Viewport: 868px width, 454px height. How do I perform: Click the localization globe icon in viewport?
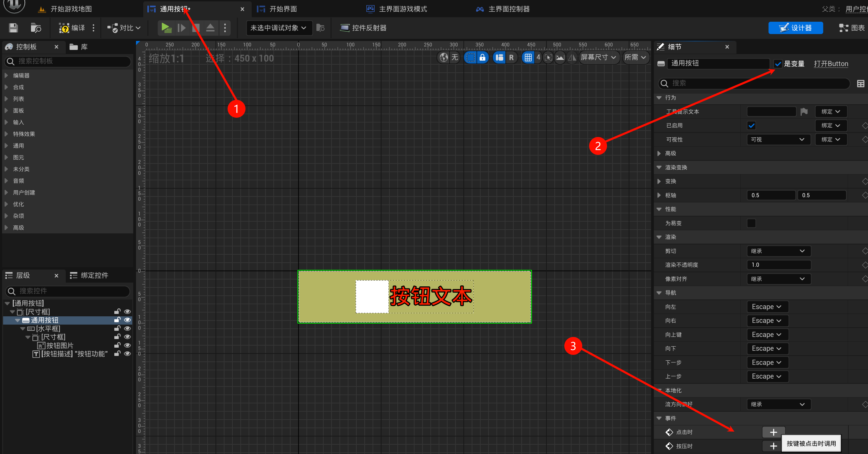click(444, 57)
